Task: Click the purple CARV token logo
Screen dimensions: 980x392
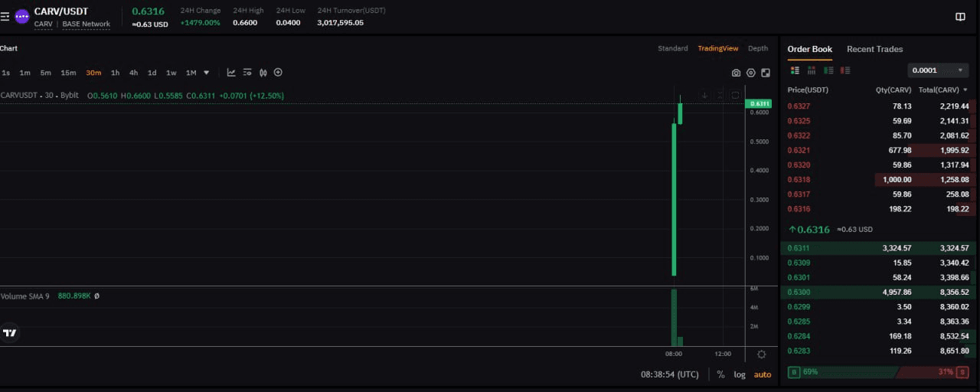Action: (22, 15)
